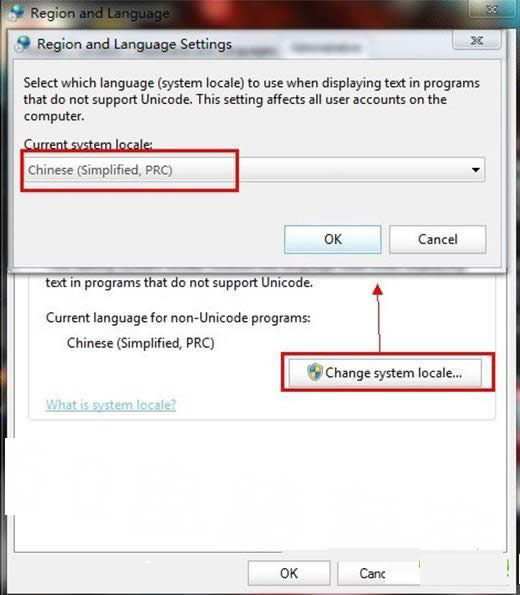
Task: Click the Region and Language Settings title bar text
Action: pos(134,44)
